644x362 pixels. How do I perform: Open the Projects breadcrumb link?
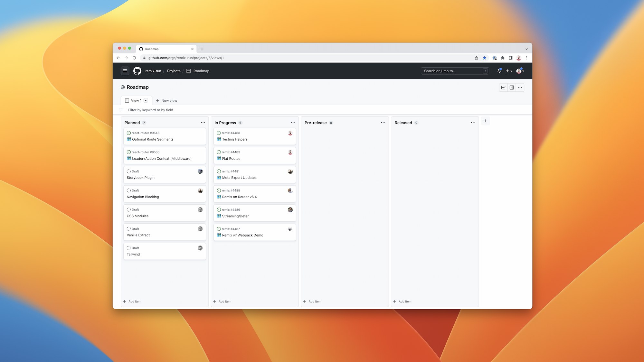[174, 71]
